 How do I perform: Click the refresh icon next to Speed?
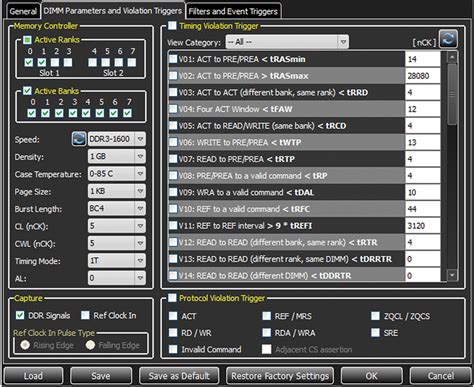[79, 139]
